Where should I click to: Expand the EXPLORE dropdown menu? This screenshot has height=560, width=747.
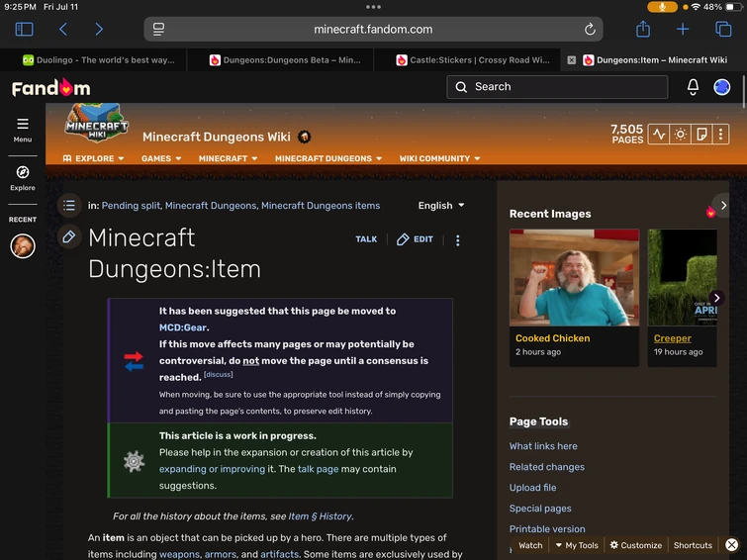click(x=93, y=158)
